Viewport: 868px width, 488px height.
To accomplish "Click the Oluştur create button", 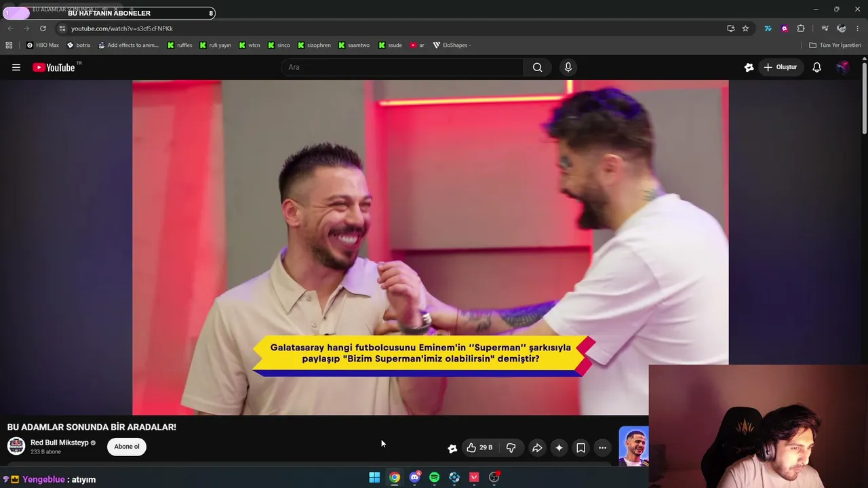I will pyautogui.click(x=781, y=67).
